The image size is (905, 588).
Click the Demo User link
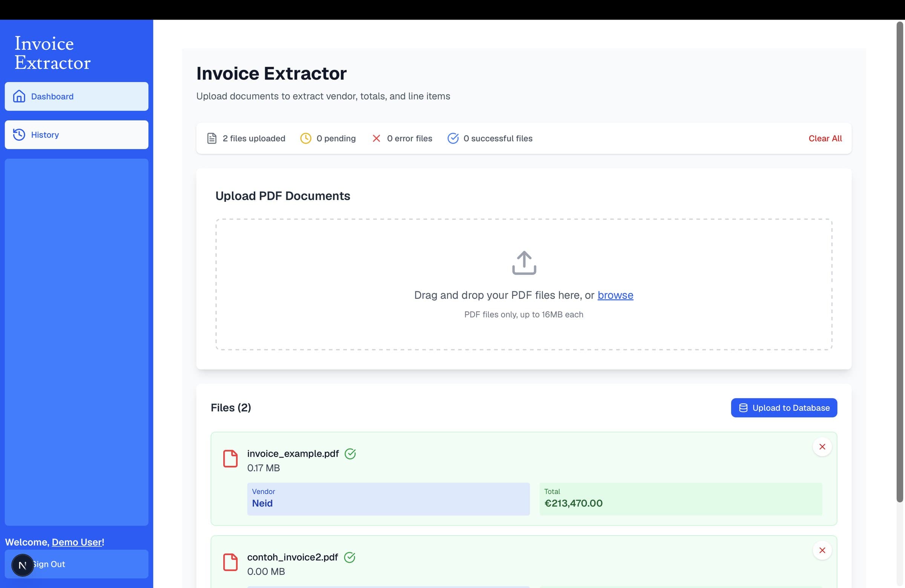coord(77,542)
